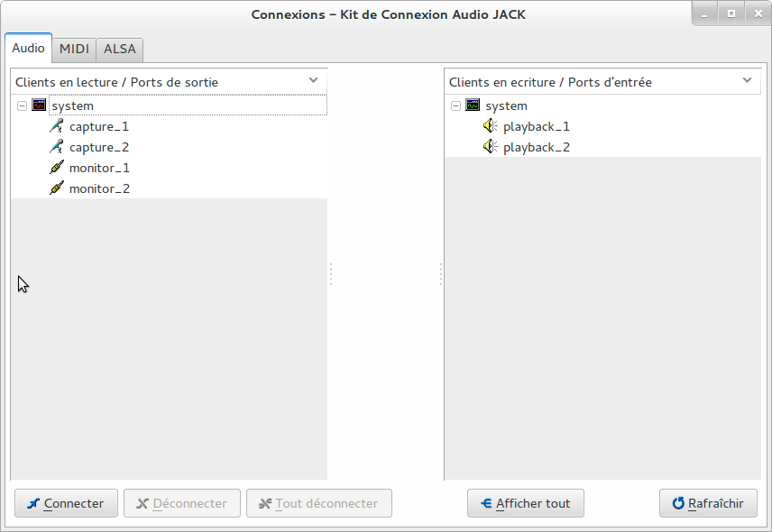This screenshot has width=772, height=532.
Task: Refresh connections with the Rafraîchir button
Action: (708, 503)
